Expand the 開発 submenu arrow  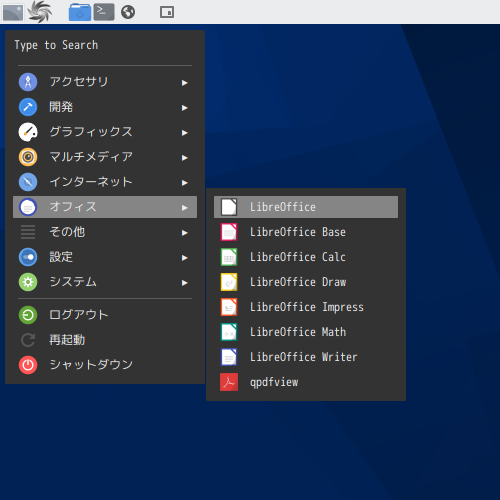pos(184,108)
